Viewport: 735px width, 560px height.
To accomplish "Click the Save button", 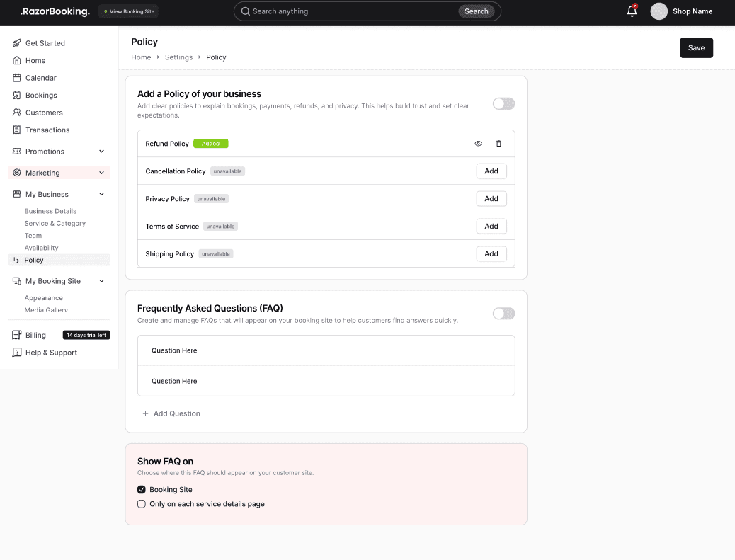I will click(x=696, y=48).
